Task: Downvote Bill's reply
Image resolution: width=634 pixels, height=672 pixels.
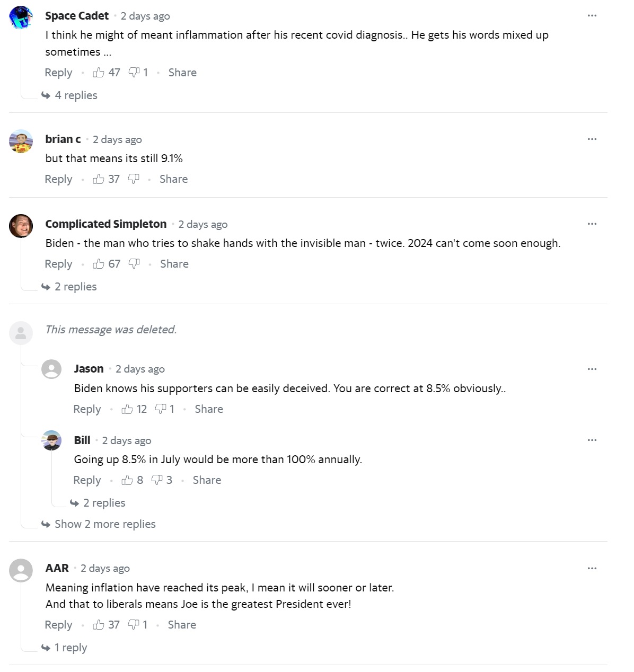Action: 157,480
